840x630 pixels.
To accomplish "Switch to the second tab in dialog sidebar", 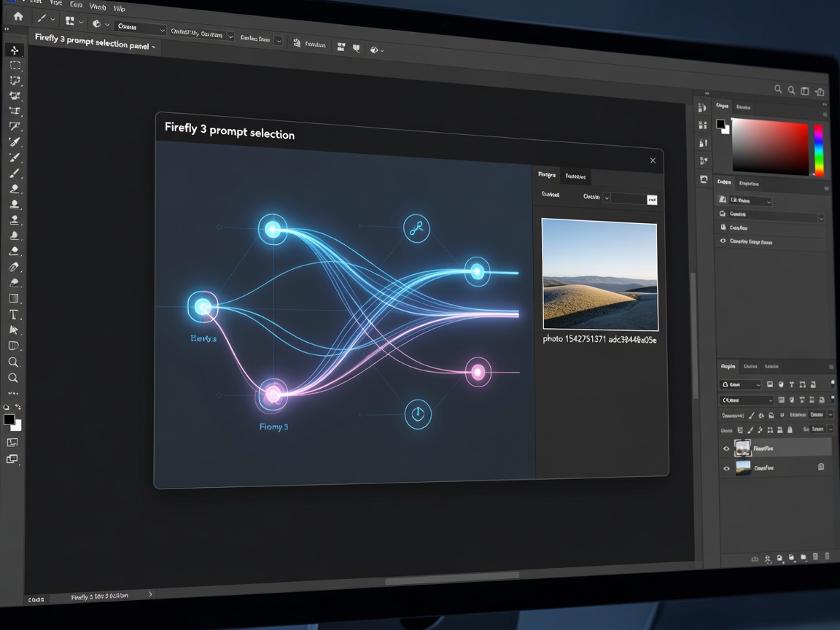I will tap(575, 176).
